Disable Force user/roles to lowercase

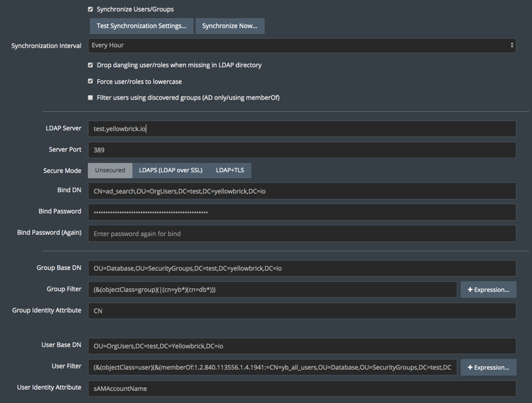tap(90, 81)
